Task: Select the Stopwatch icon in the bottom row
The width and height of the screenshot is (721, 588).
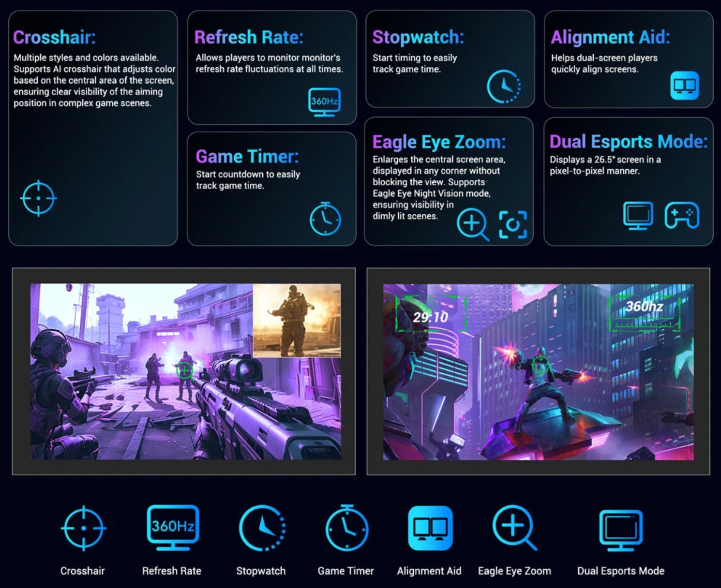Action: click(262, 528)
